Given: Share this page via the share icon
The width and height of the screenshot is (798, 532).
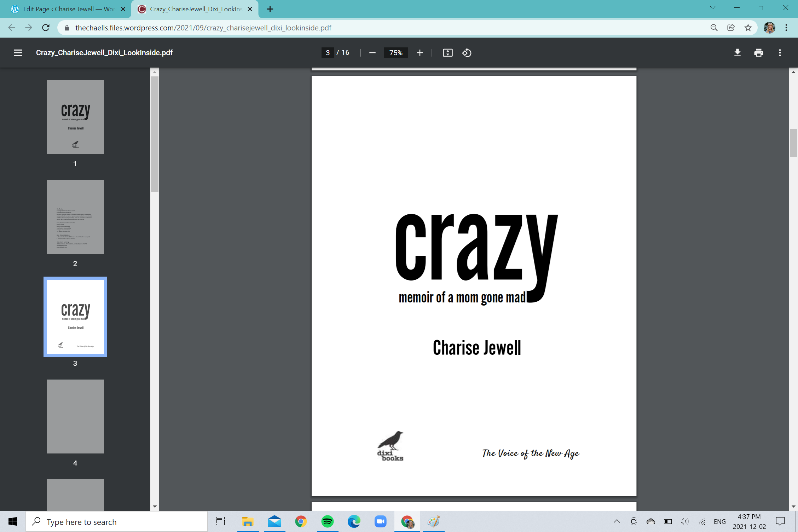Looking at the screenshot, I should 731,28.
